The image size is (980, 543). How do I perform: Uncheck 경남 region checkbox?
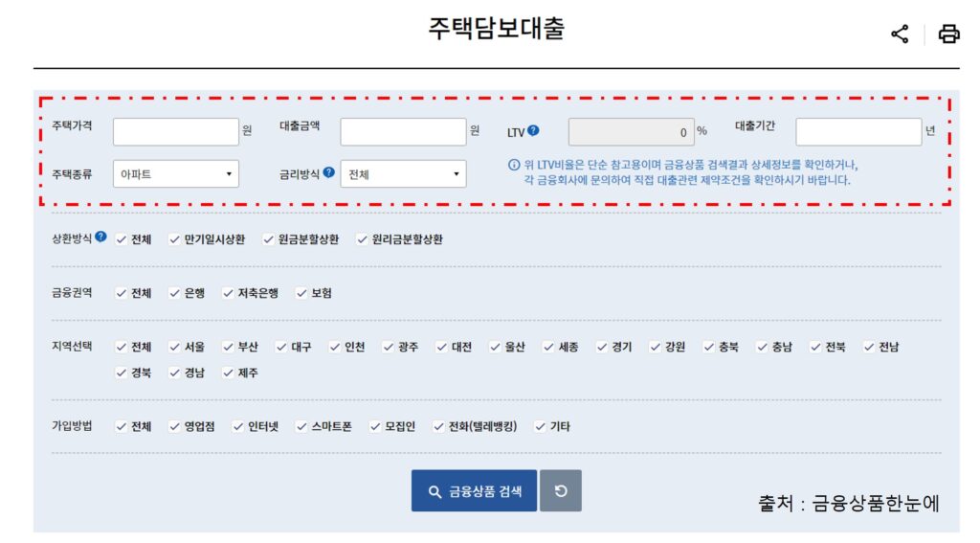coord(174,373)
